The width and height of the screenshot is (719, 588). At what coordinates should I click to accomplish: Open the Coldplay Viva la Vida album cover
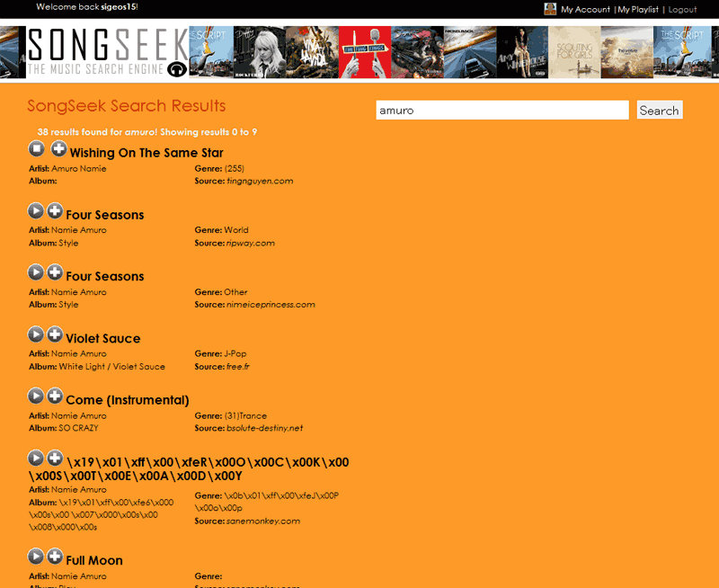coord(312,52)
